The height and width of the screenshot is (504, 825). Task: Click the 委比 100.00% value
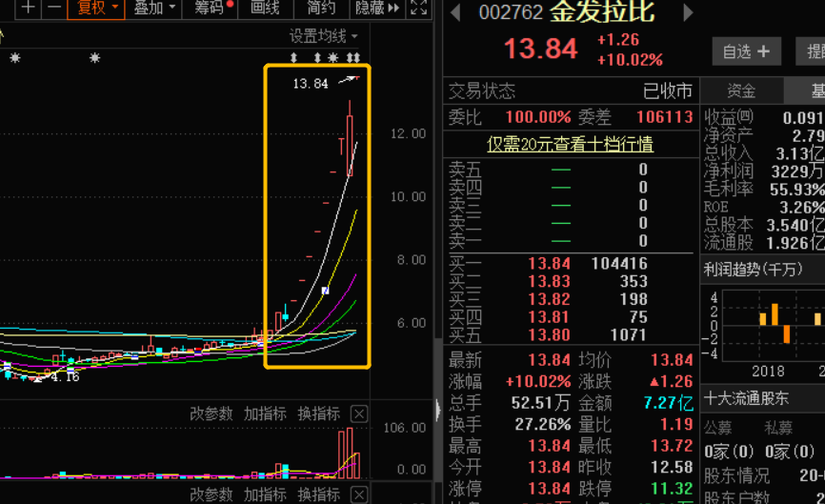(538, 117)
